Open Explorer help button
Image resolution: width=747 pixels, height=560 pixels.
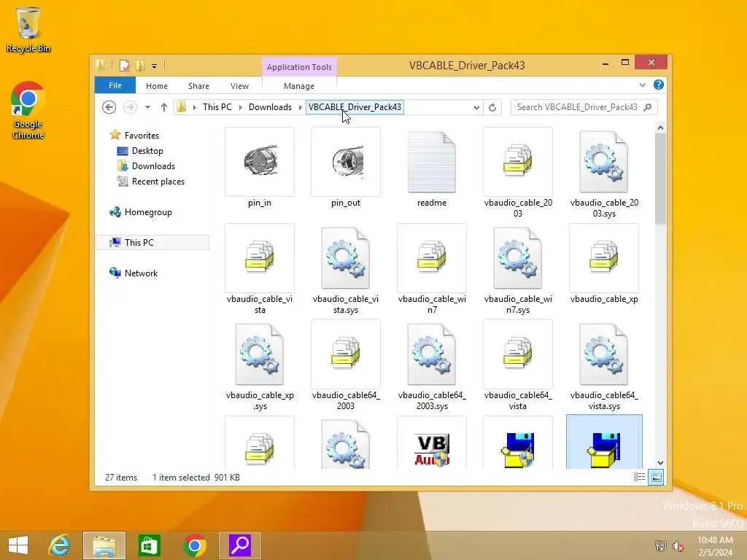coord(659,85)
